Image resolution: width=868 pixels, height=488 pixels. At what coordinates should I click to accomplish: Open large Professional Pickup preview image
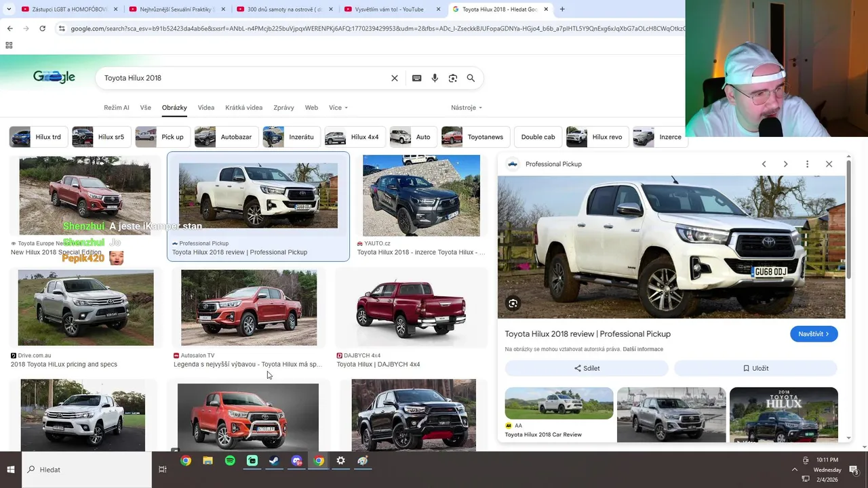click(671, 247)
